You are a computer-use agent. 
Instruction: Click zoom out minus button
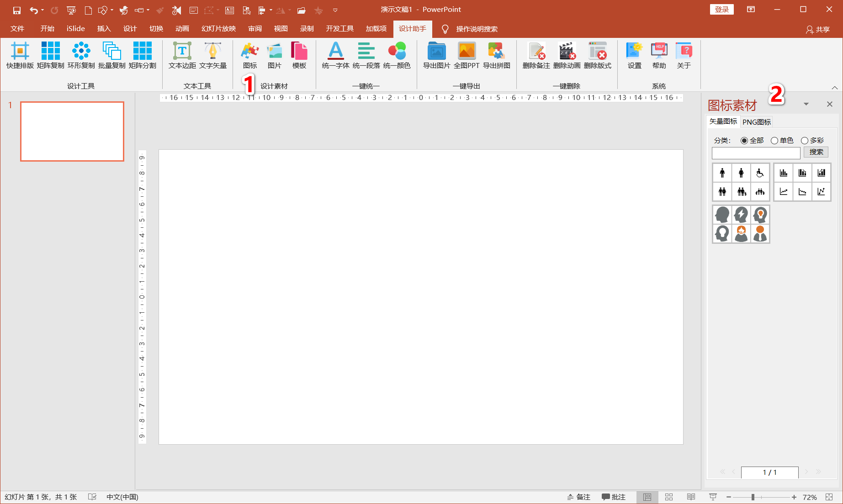tap(729, 497)
